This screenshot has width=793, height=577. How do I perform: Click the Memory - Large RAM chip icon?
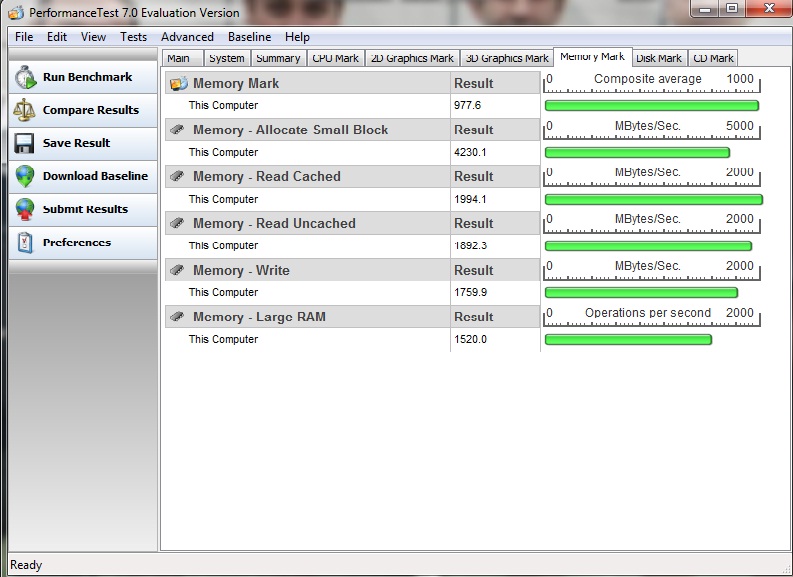tap(178, 317)
